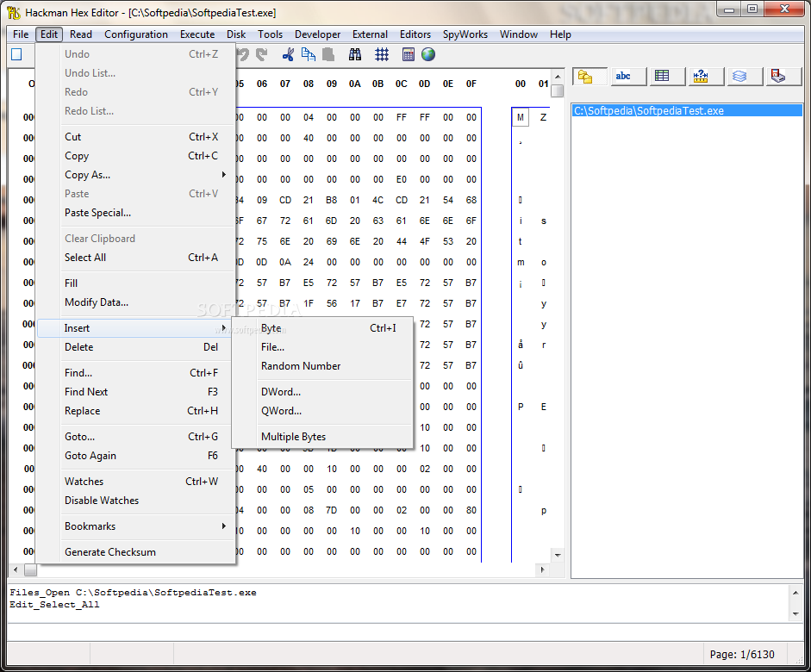This screenshot has width=811, height=672.
Task: Select the stacked layers panel icon
Action: [745, 77]
